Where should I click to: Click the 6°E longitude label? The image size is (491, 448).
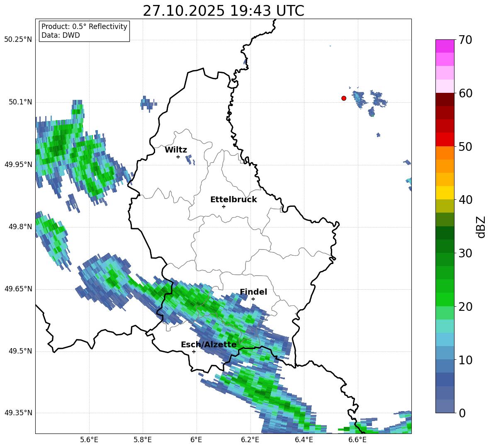point(196,440)
